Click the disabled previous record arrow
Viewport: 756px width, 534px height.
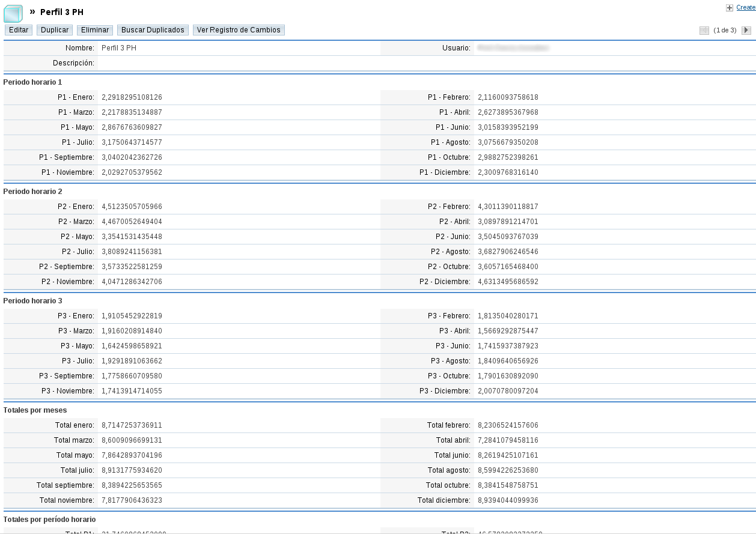tap(704, 30)
